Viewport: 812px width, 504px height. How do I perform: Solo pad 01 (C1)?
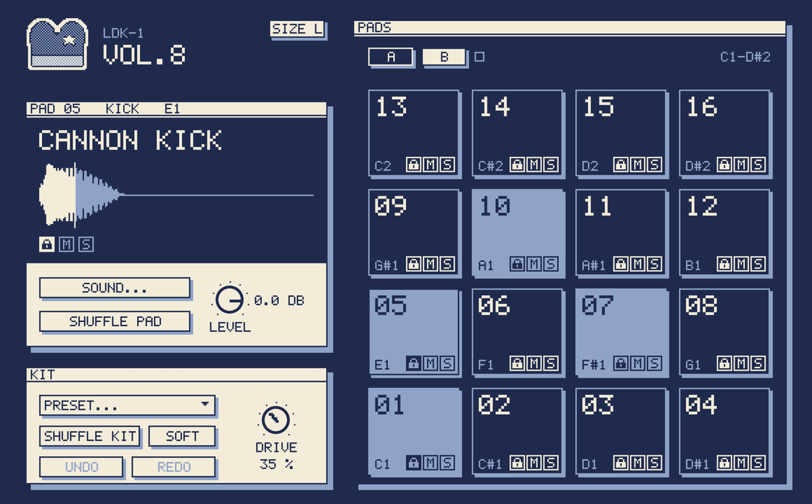click(447, 463)
